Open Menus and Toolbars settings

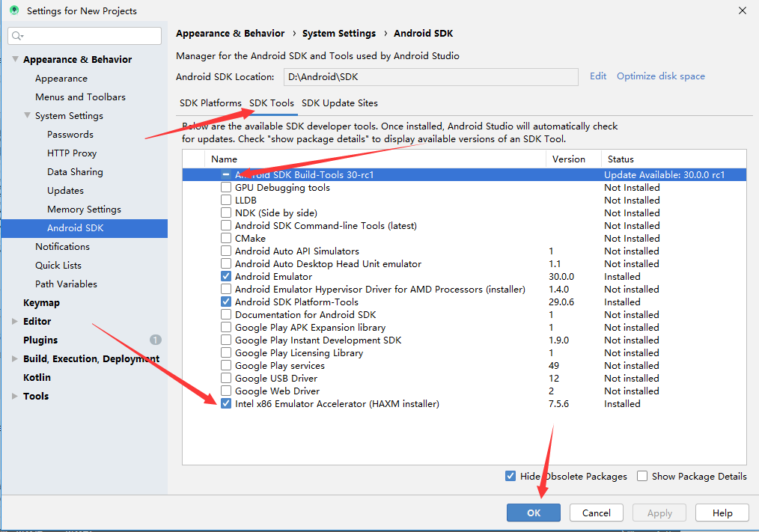(80, 97)
